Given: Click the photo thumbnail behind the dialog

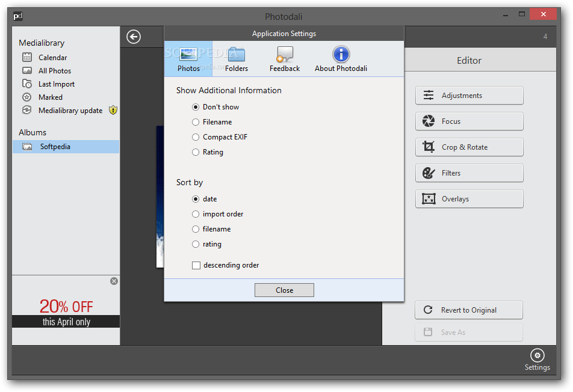Looking at the screenshot, I should click(x=160, y=197).
